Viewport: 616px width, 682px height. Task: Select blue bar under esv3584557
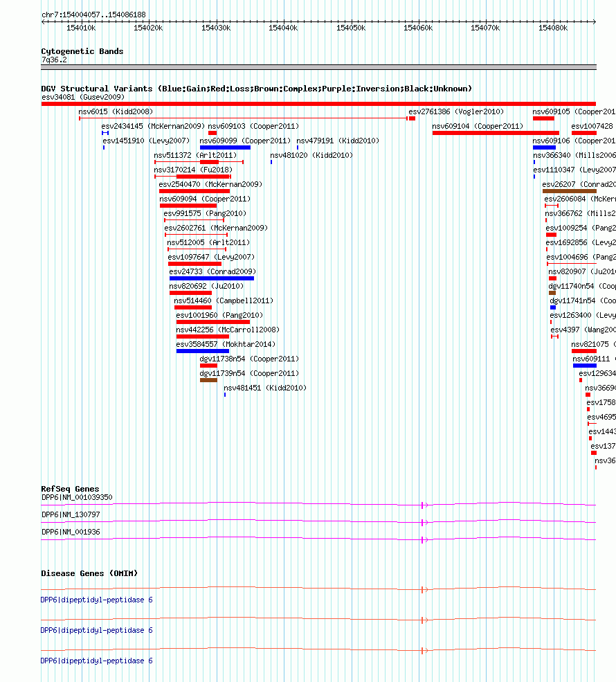click(203, 351)
